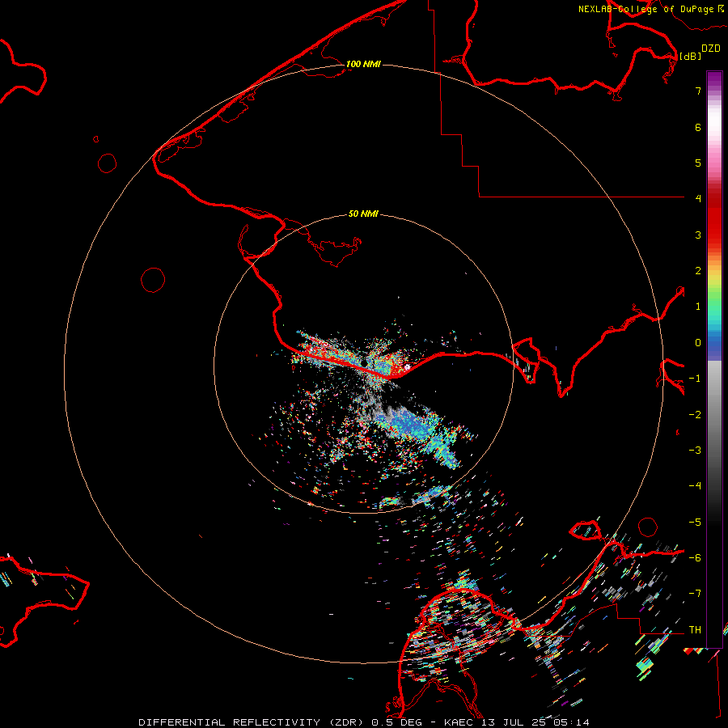Select the 0.5 DEG elevation text
The height and width of the screenshot is (728, 728).
[397, 722]
